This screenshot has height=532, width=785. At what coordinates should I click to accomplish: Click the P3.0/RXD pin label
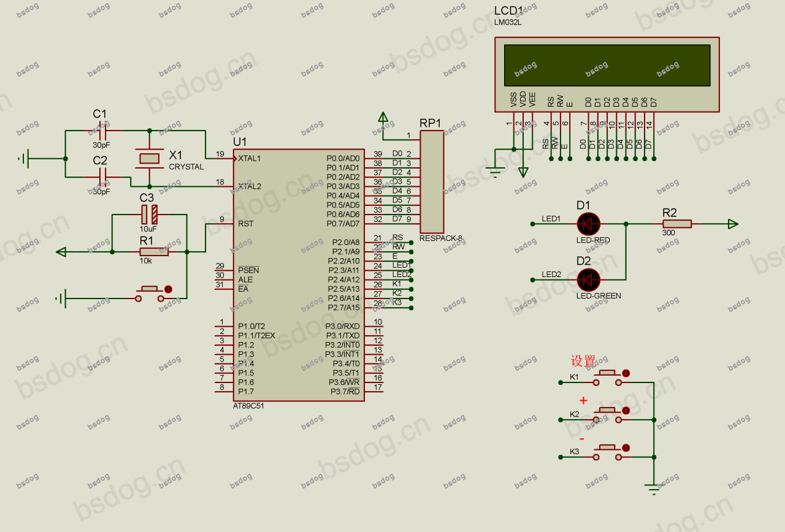[342, 326]
